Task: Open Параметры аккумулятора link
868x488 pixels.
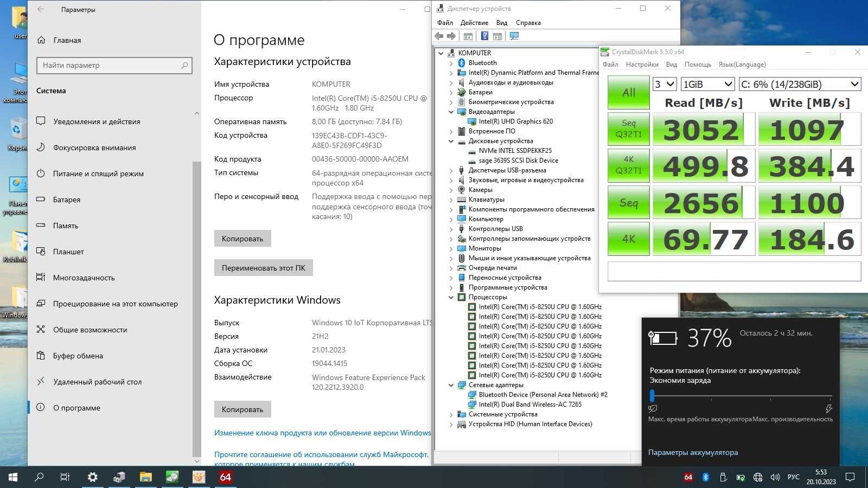Action: pos(693,452)
